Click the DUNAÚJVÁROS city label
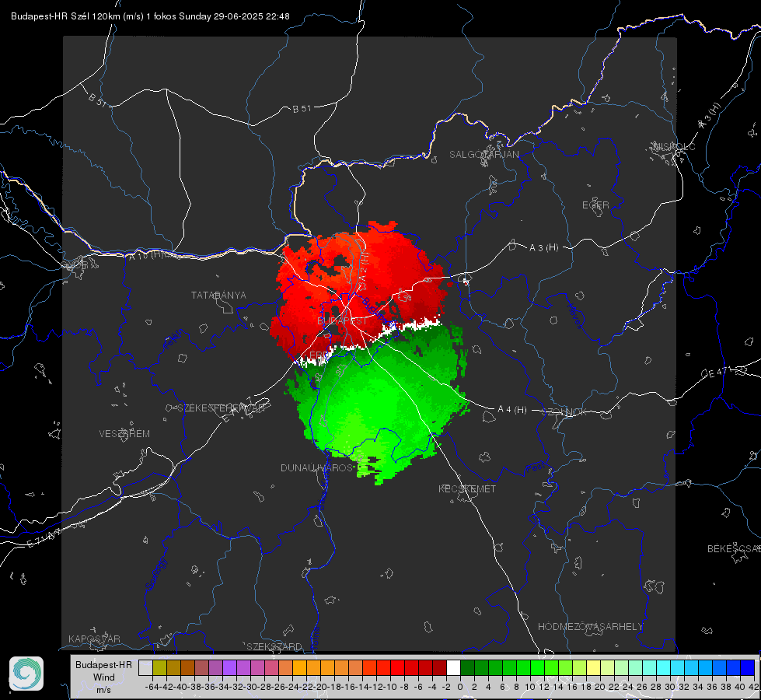 (316, 467)
